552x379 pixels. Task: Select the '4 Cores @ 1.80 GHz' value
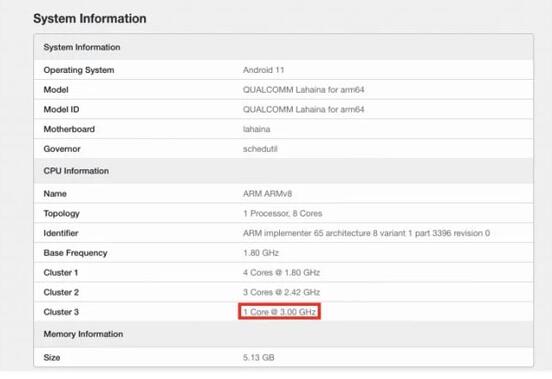pos(281,273)
